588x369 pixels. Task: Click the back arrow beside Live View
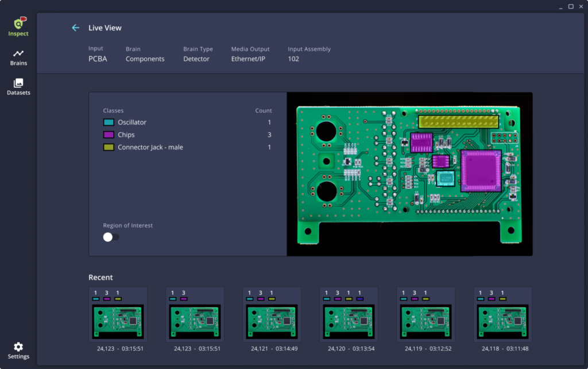[75, 28]
